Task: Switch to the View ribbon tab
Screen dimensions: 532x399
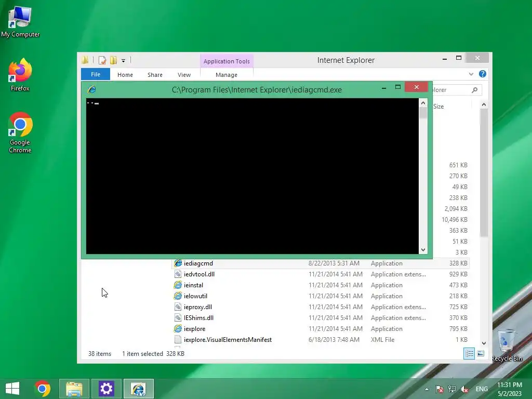Action: (x=184, y=75)
